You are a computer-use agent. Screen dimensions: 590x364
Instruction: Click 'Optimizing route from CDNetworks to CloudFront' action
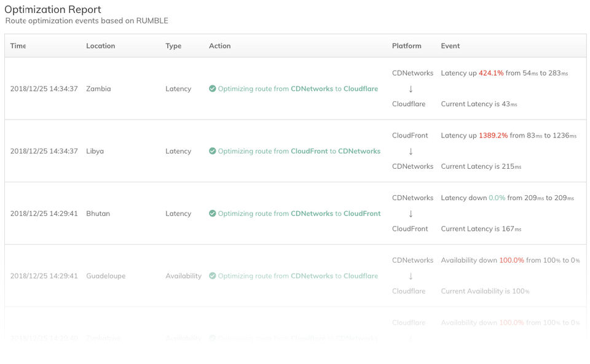point(299,214)
